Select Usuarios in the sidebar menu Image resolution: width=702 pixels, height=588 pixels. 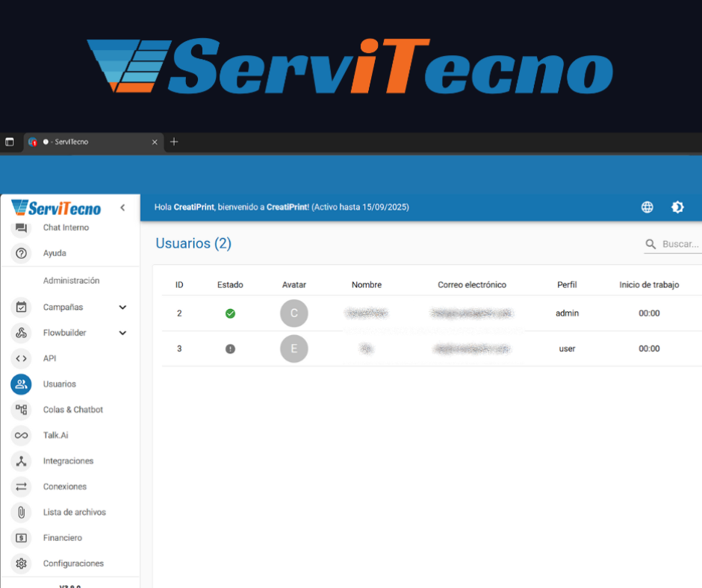tap(60, 384)
